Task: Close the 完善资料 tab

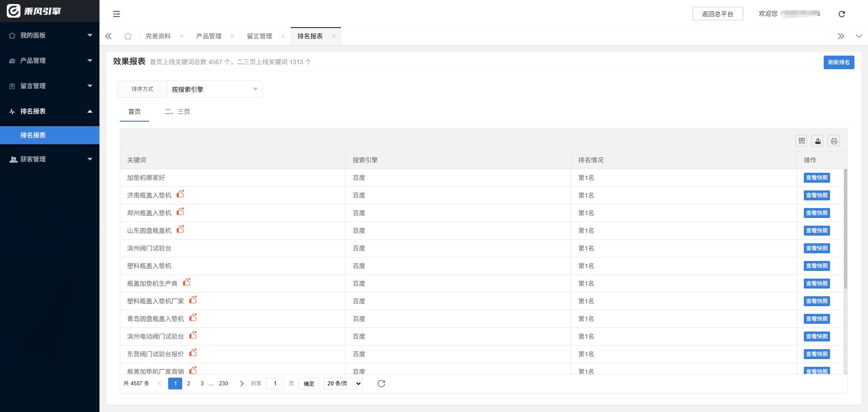Action: point(182,37)
